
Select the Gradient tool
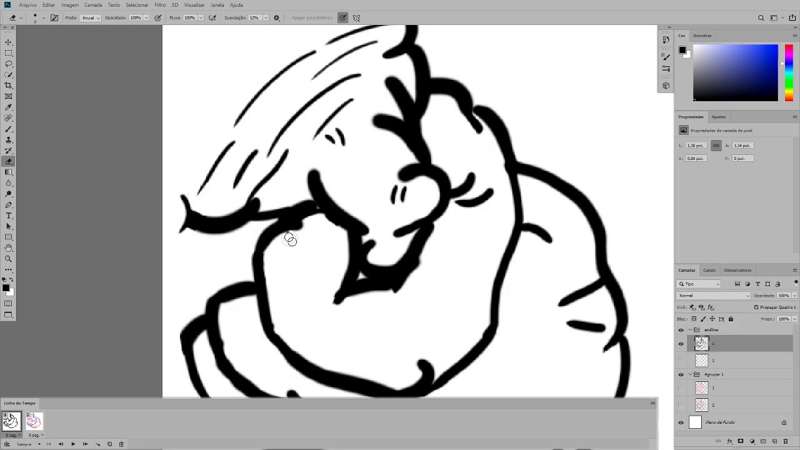click(8, 172)
